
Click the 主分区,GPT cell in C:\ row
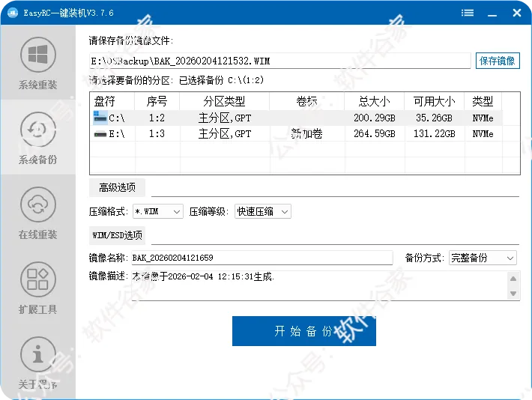coord(225,118)
